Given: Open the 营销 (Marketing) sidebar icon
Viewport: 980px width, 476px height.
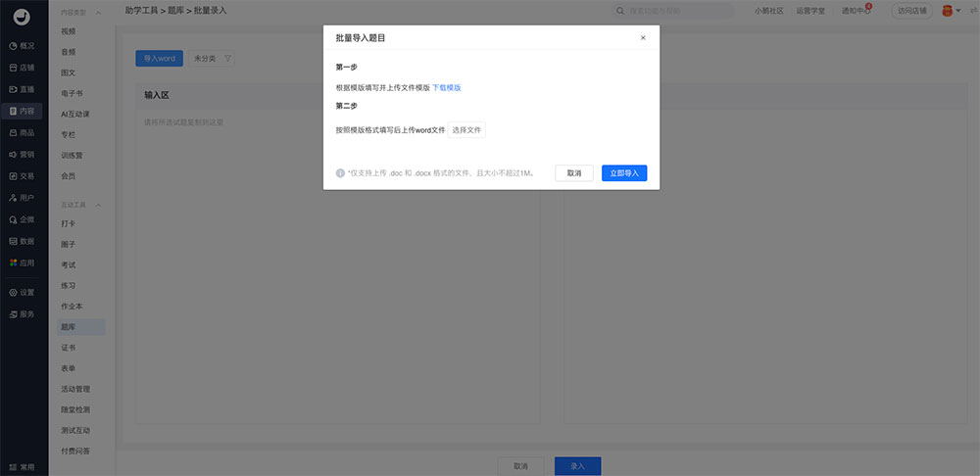Looking at the screenshot, I should [x=13, y=154].
